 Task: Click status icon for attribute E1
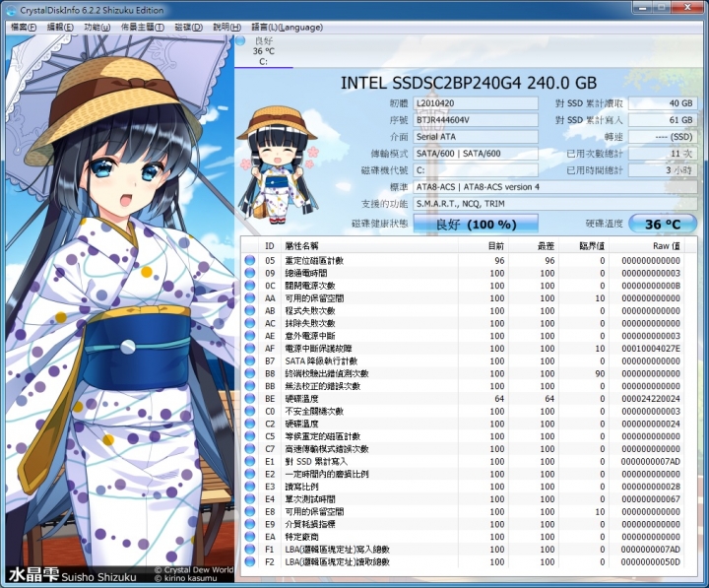click(x=249, y=461)
